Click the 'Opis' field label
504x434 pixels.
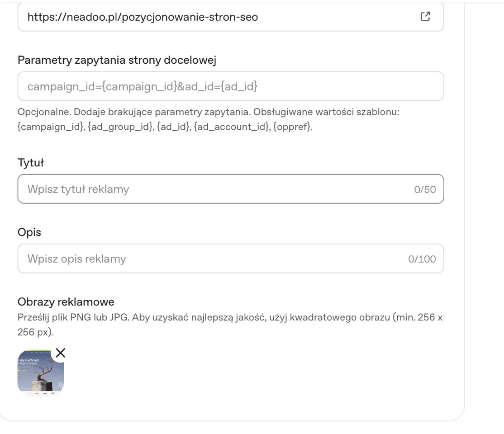29,232
